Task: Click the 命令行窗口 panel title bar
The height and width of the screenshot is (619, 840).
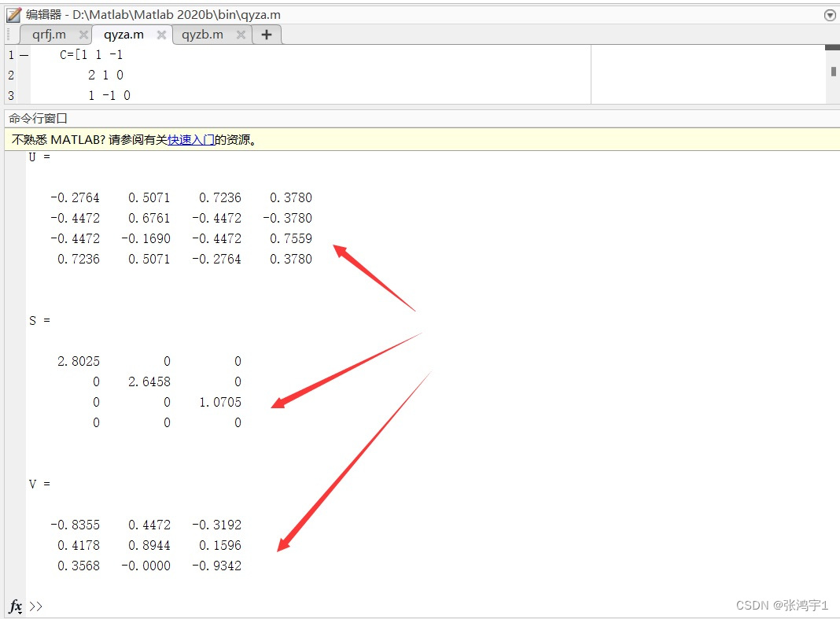Action: tap(37, 118)
